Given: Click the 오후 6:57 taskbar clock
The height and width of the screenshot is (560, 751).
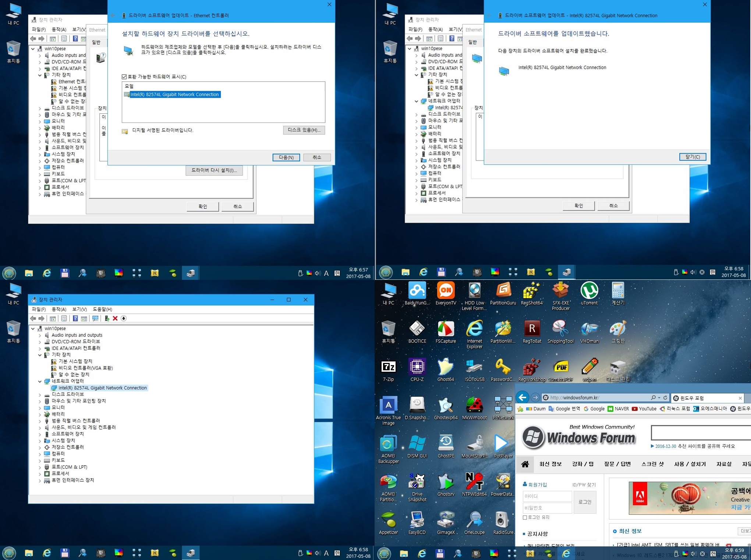Looking at the screenshot, I should [358, 273].
